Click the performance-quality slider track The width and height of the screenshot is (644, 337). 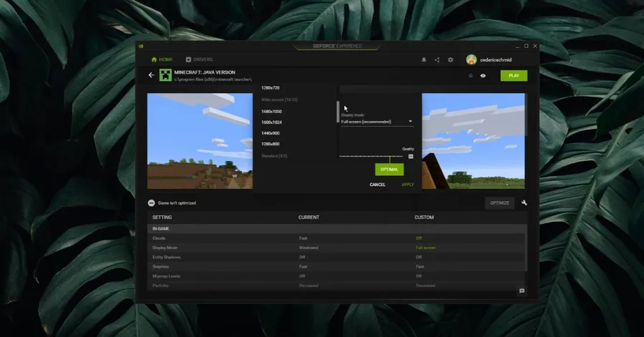point(371,157)
